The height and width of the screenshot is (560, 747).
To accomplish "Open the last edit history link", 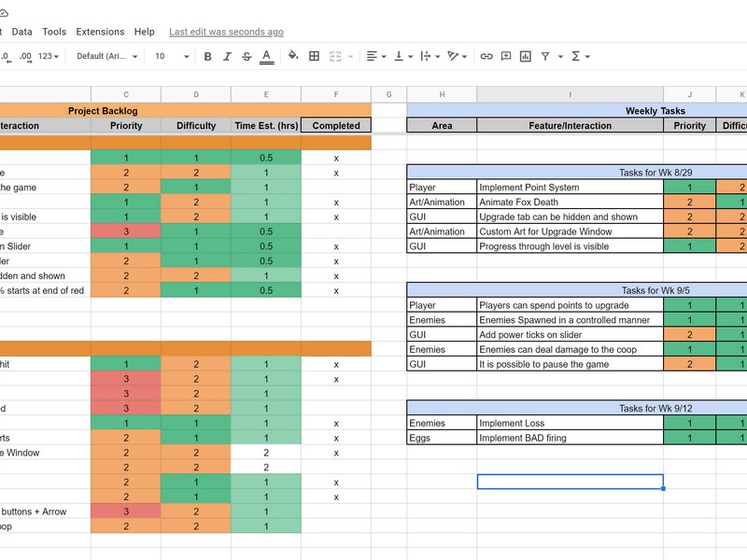I will point(226,32).
